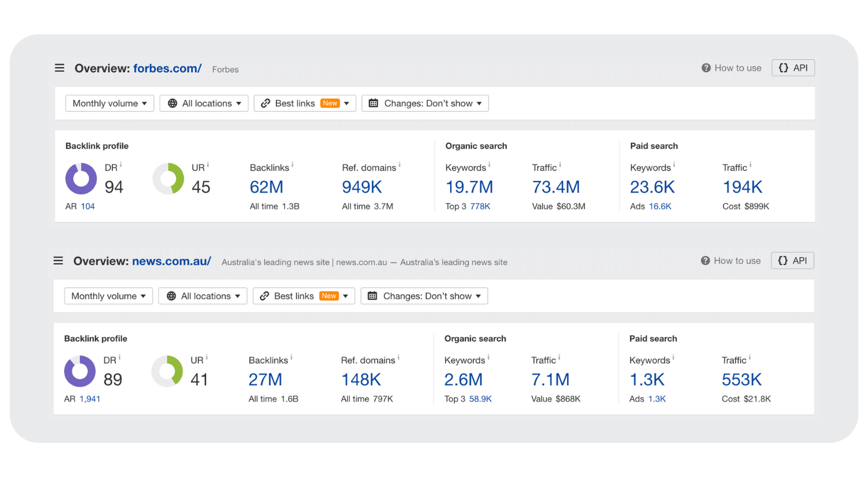
Task: Open the 62M Backlinks value
Action: [267, 187]
